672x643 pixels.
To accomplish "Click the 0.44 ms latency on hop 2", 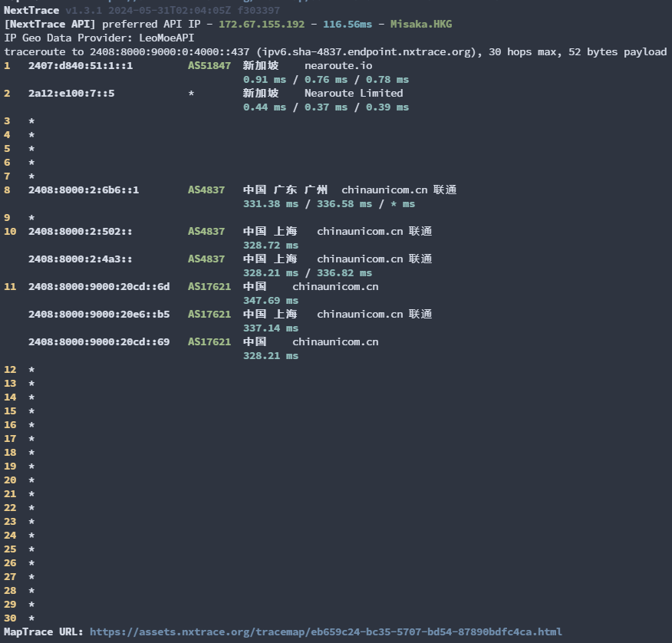I will click(265, 107).
